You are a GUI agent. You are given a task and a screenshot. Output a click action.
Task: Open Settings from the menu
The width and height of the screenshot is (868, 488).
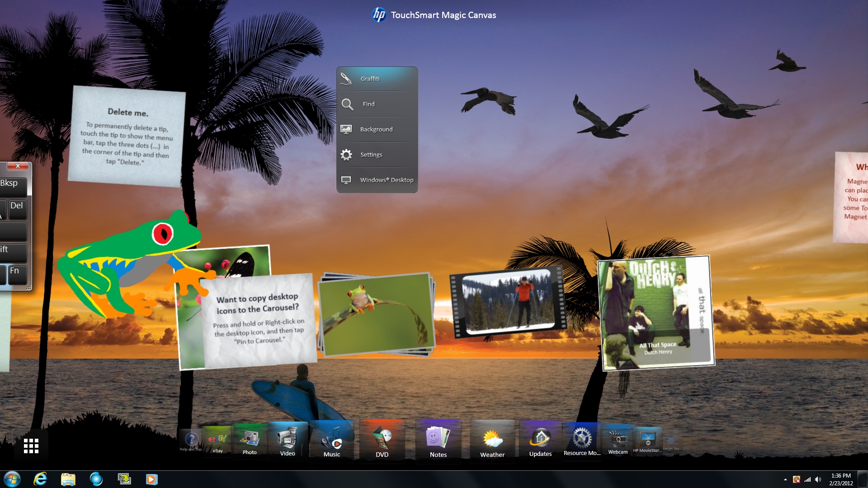tap(377, 155)
